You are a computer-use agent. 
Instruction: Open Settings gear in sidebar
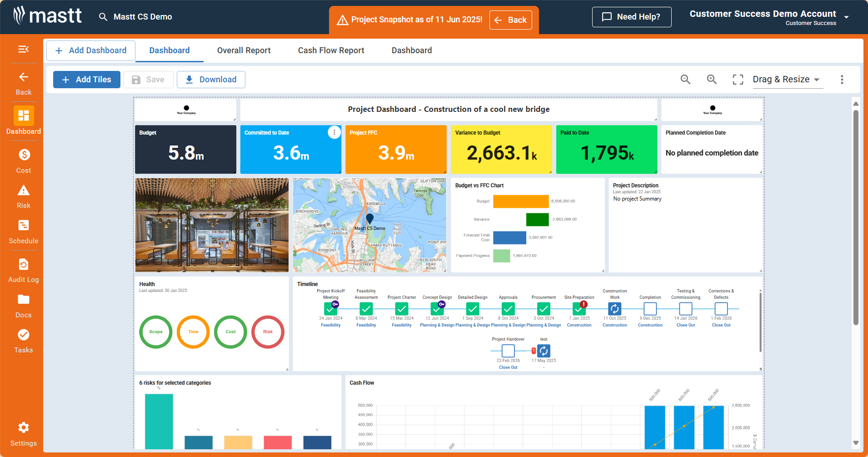[24, 434]
